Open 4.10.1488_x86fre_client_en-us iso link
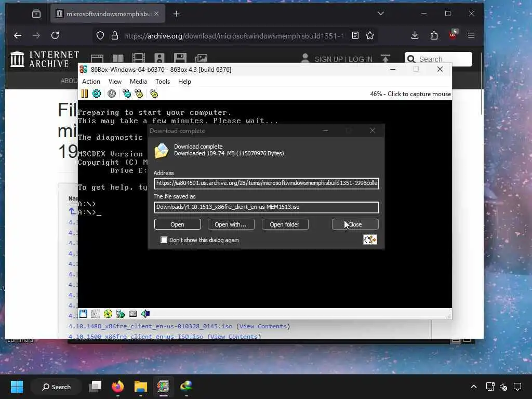Image resolution: width=532 pixels, height=399 pixels. point(150,326)
